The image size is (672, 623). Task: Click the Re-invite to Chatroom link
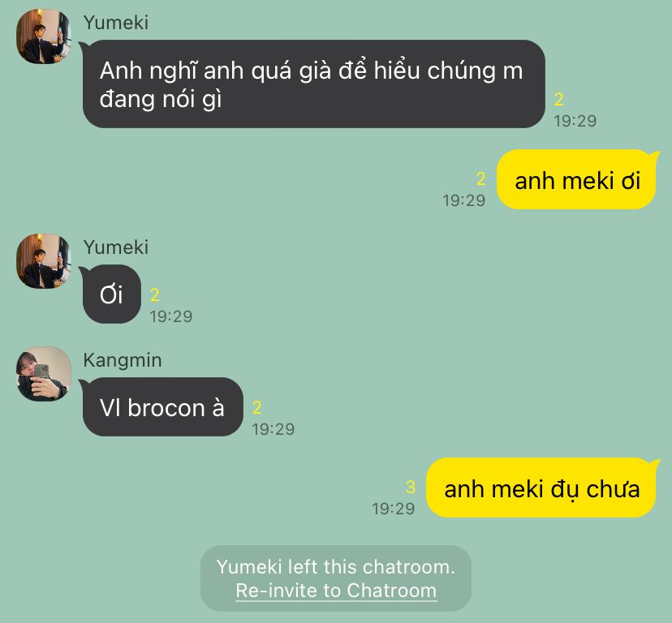336,591
